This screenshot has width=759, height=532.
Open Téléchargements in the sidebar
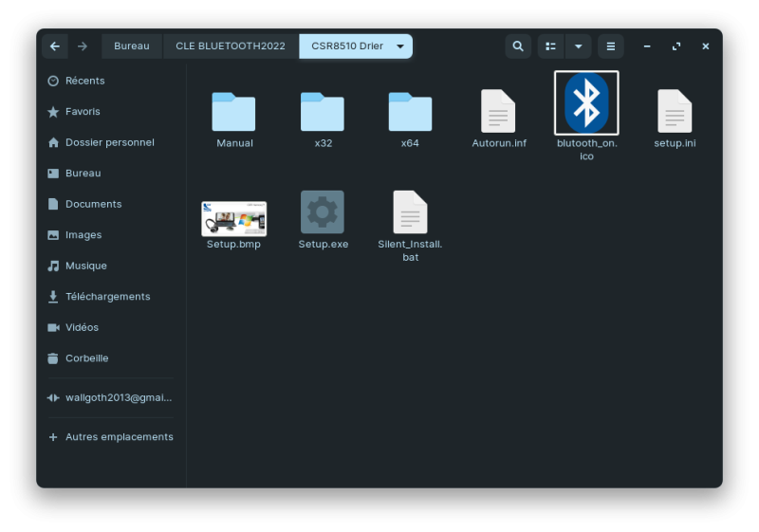click(x=107, y=297)
